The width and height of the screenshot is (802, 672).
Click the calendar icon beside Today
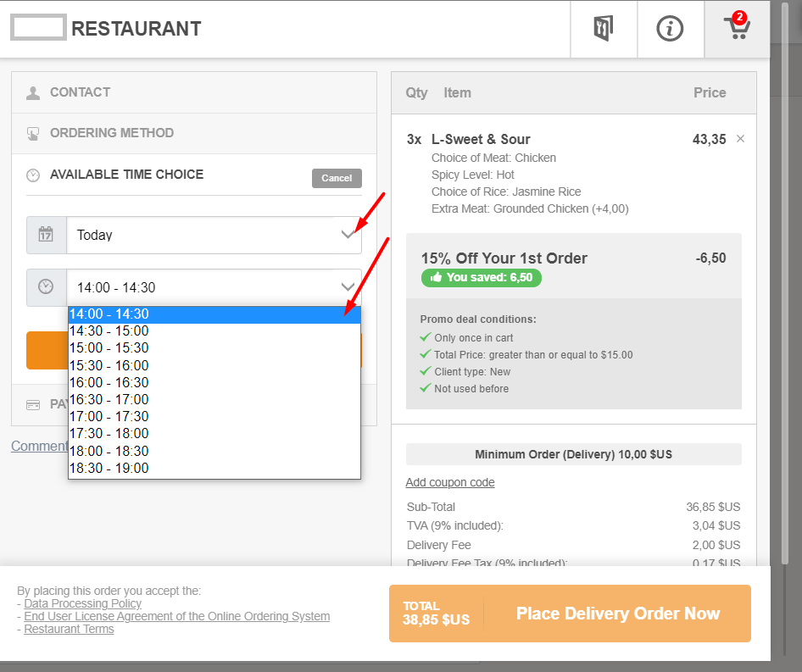pyautogui.click(x=46, y=235)
